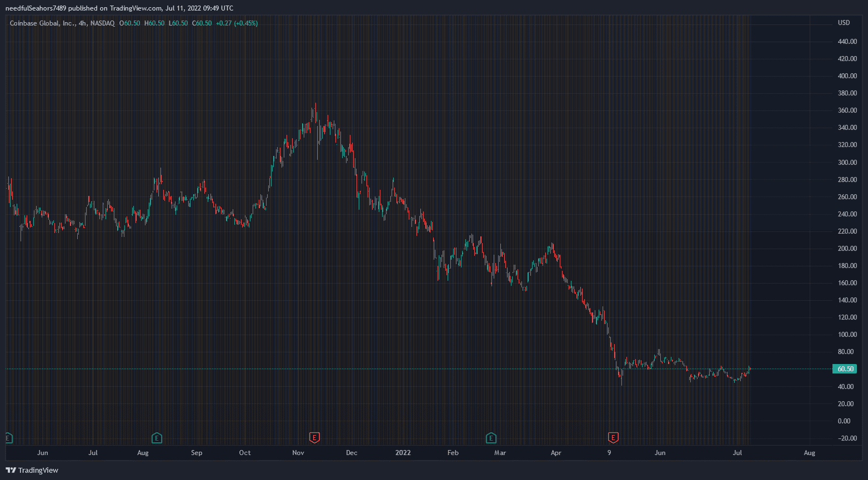Screen dimensions: 868x480
Task: Click the green earnings marker near late February
Action: pos(491,438)
